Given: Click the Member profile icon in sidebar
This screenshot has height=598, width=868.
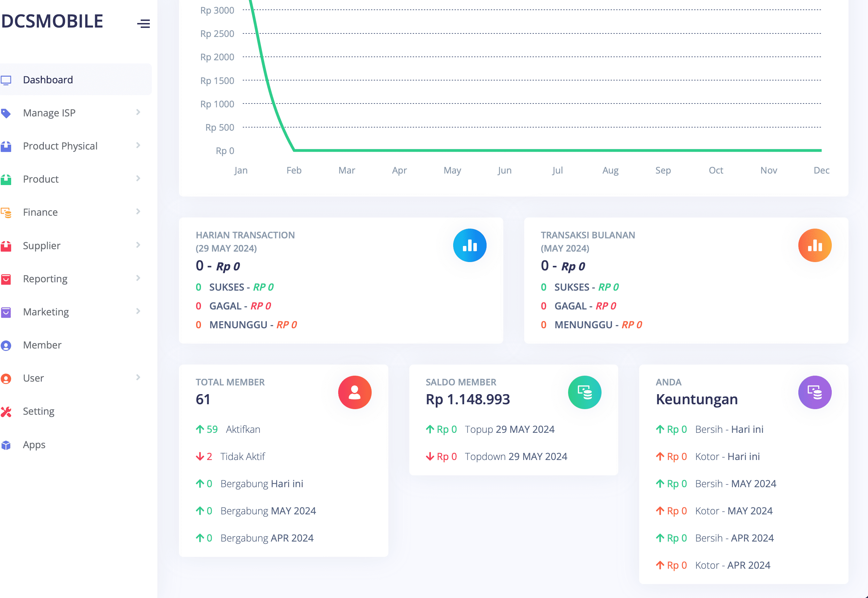Looking at the screenshot, I should tap(6, 345).
